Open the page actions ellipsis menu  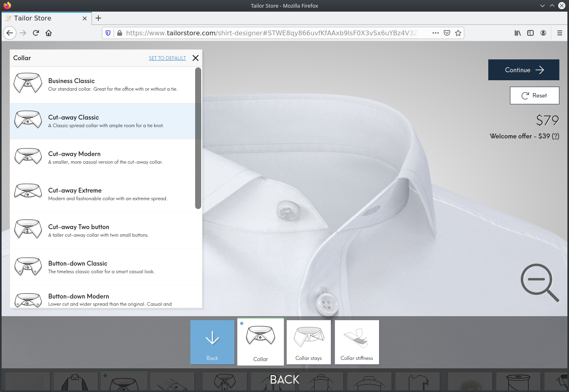[436, 33]
